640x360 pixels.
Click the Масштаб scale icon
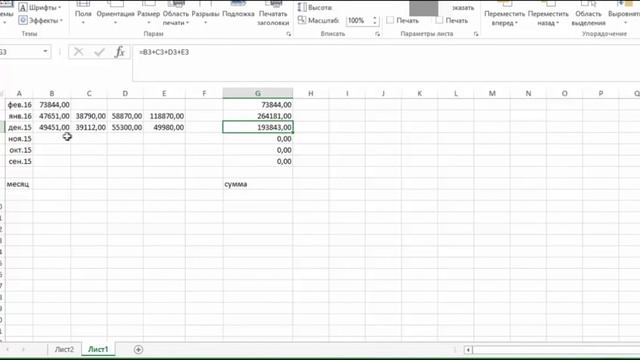[x=302, y=20]
